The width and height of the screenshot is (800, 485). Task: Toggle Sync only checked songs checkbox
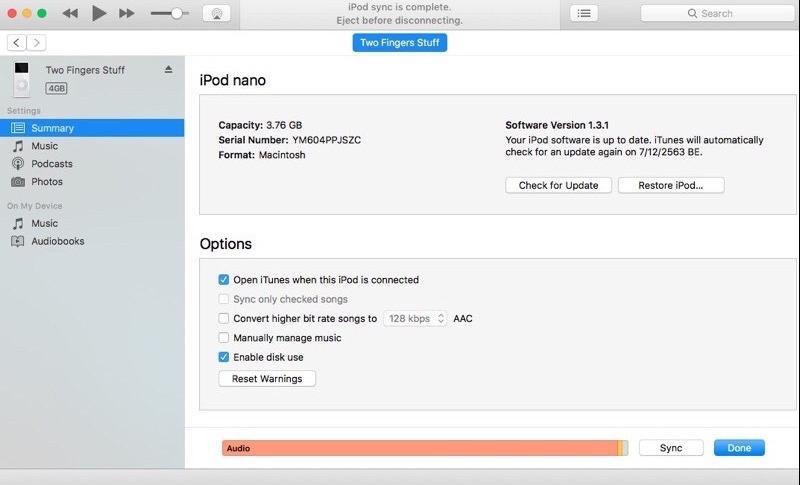click(x=223, y=299)
